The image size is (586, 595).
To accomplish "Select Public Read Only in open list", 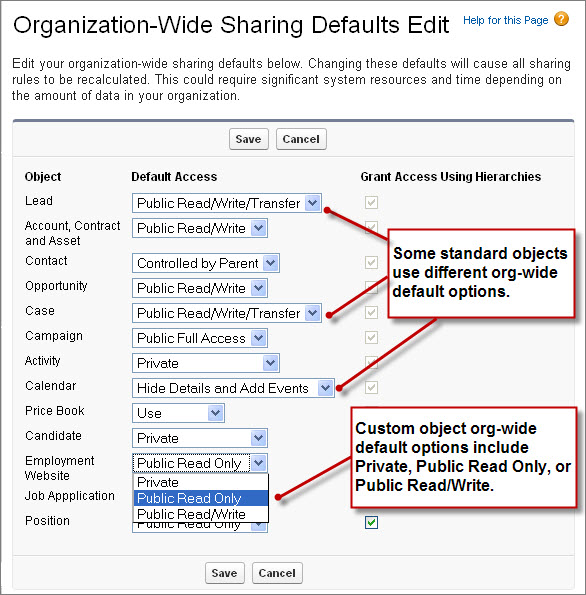I will pyautogui.click(x=201, y=498).
